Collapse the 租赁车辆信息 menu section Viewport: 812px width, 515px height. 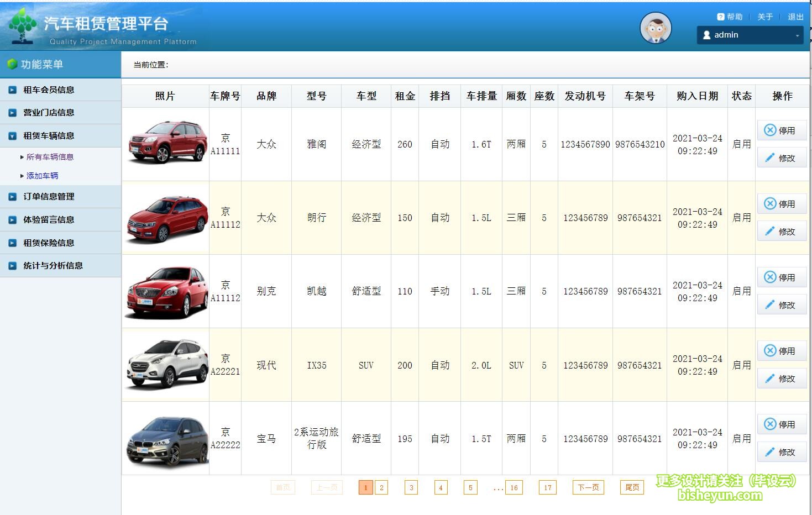(49, 136)
